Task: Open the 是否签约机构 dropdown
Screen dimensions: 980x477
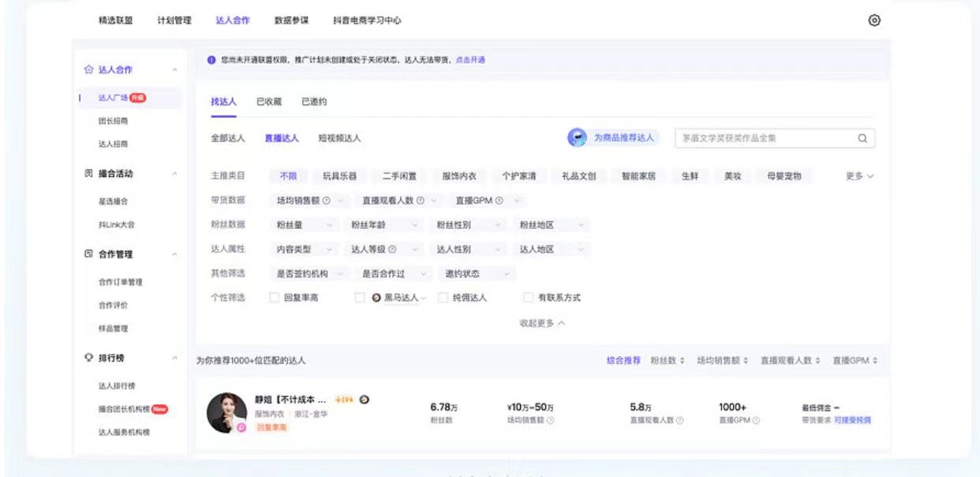Action: tap(309, 274)
